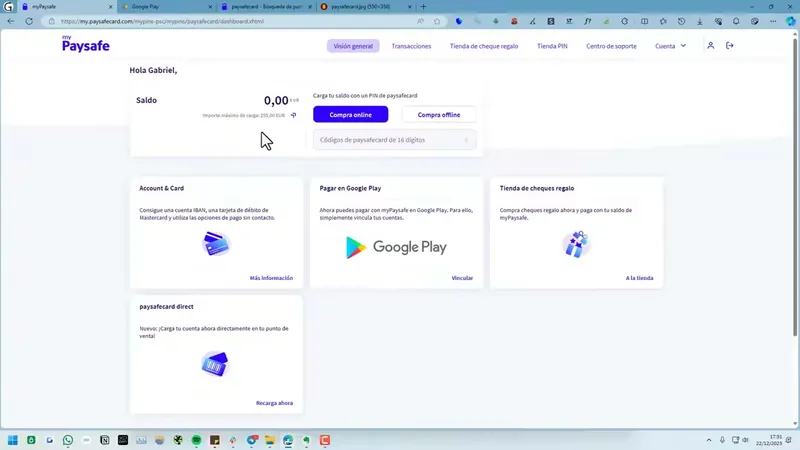Expand the Cuenta dropdown menu
This screenshot has height=450, width=800.
tap(670, 46)
